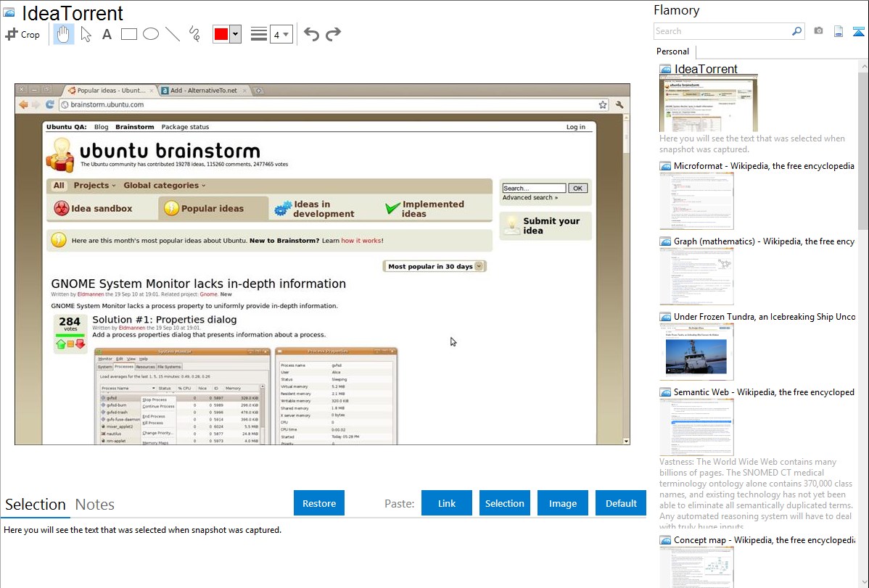The height and width of the screenshot is (588, 869).
Task: Click the green vote-up arrow under 284 votes
Action: point(61,344)
